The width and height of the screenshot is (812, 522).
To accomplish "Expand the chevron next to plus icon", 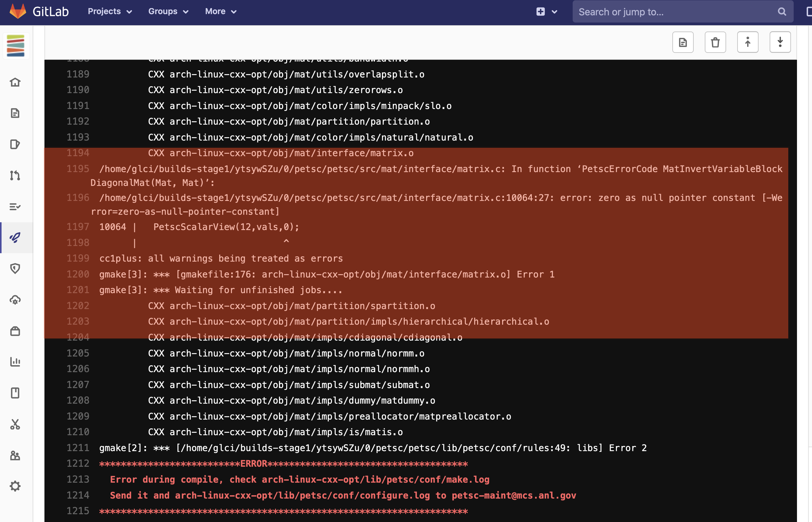I will 554,12.
